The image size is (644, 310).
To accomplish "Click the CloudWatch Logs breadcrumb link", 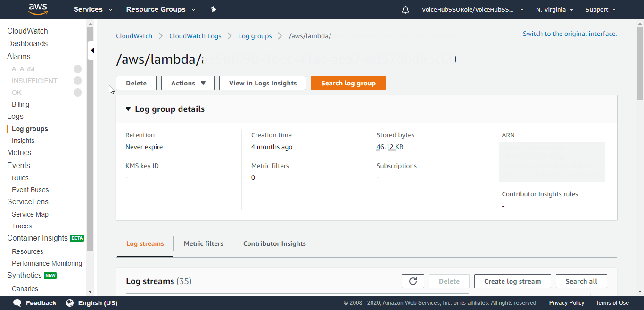I will (x=195, y=36).
